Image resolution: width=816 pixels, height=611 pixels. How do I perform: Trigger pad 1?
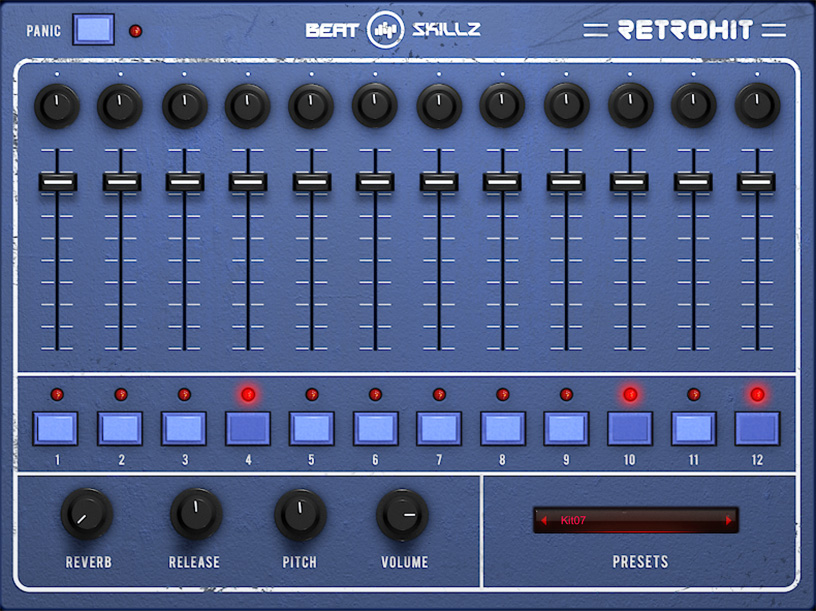pyautogui.click(x=56, y=428)
